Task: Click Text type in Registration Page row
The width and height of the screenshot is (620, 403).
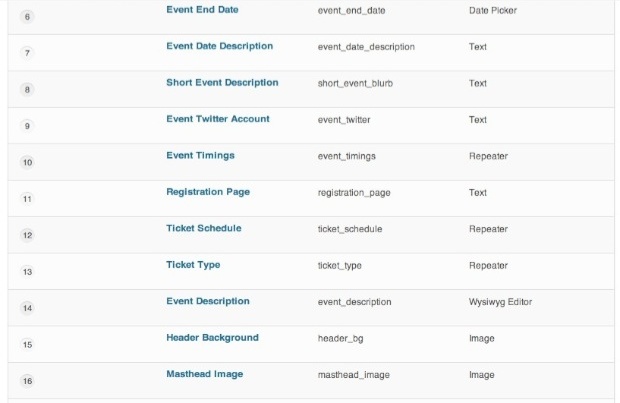Action: tap(478, 193)
